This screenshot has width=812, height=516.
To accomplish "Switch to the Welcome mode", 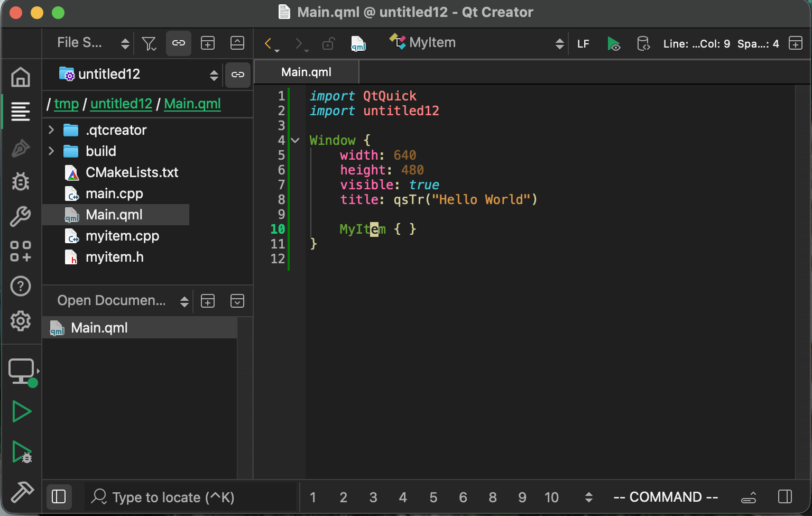I will [20, 77].
